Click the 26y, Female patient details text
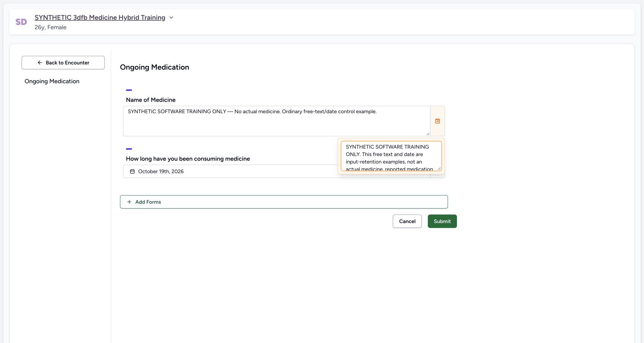The width and height of the screenshot is (644, 343). coord(50,27)
